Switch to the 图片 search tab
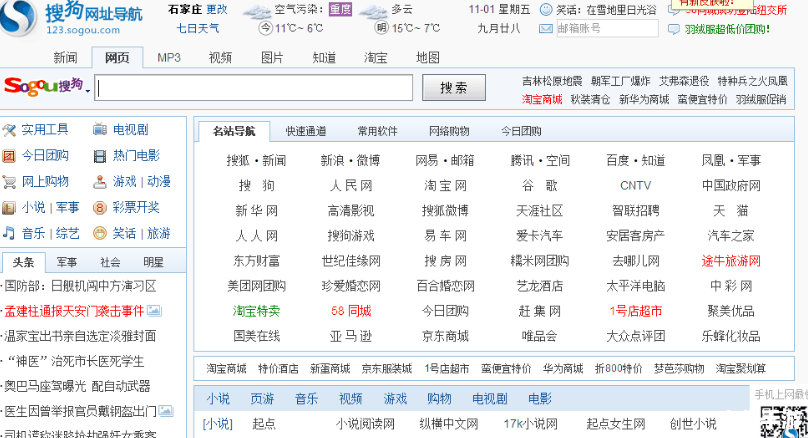Viewport: 808px width, 438px height. 272,58
